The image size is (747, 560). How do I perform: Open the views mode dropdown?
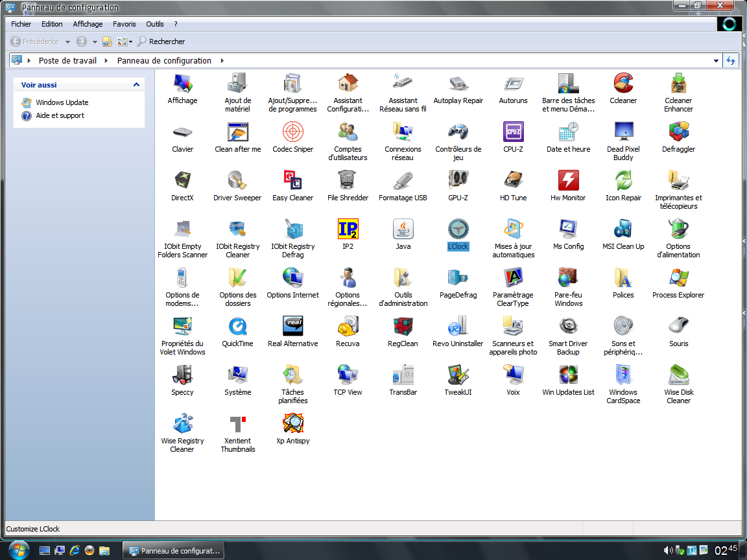[x=124, y=41]
